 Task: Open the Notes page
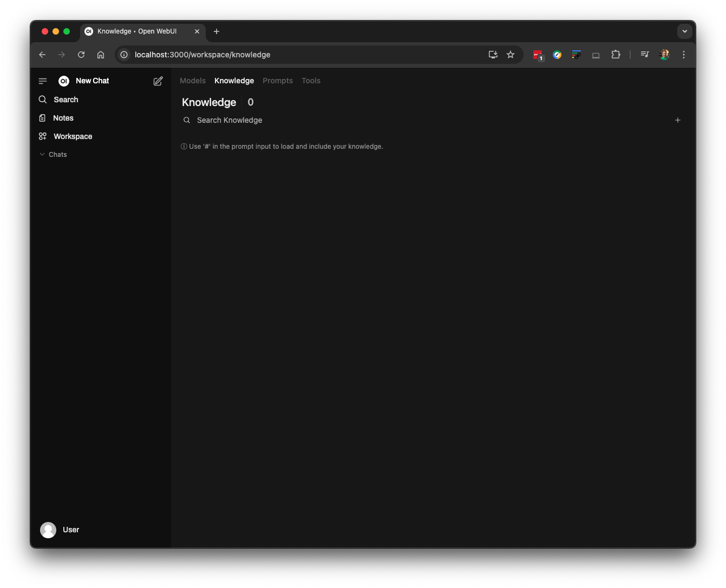63,118
